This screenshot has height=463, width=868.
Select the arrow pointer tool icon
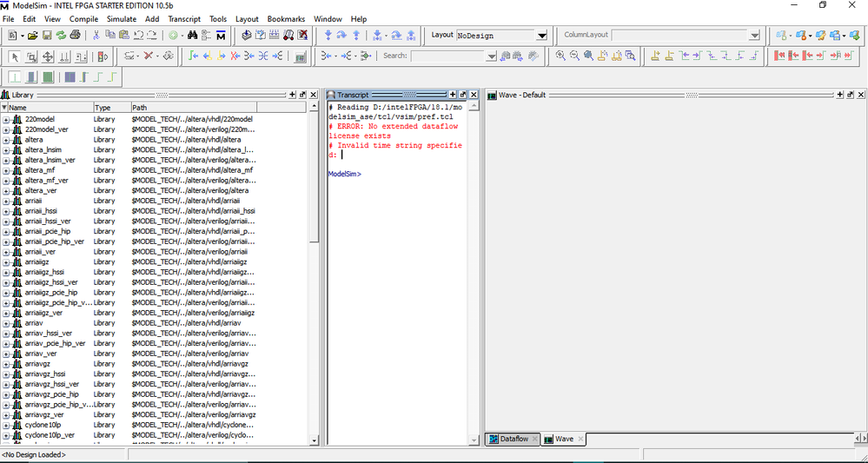click(15, 56)
